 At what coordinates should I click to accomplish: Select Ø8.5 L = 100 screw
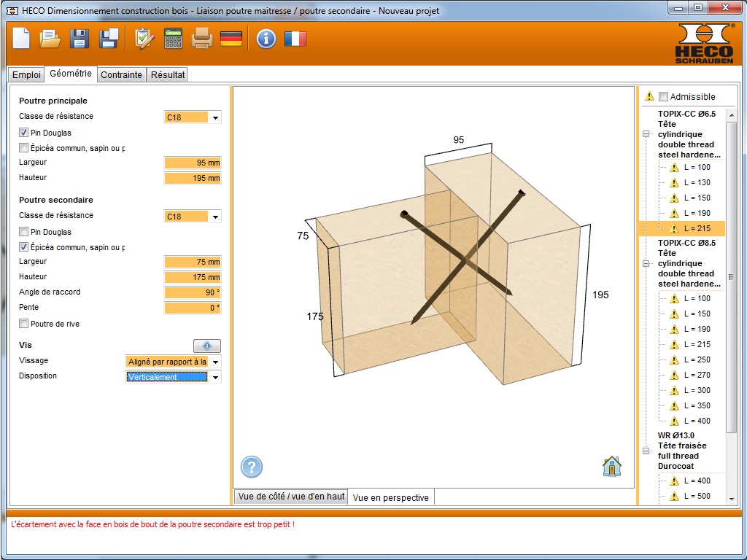697,298
